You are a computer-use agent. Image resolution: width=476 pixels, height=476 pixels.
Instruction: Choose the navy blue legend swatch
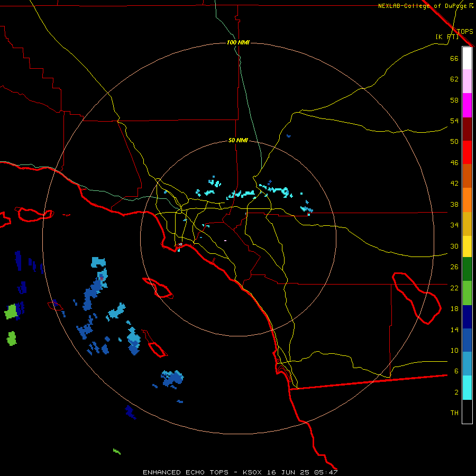(x=467, y=317)
